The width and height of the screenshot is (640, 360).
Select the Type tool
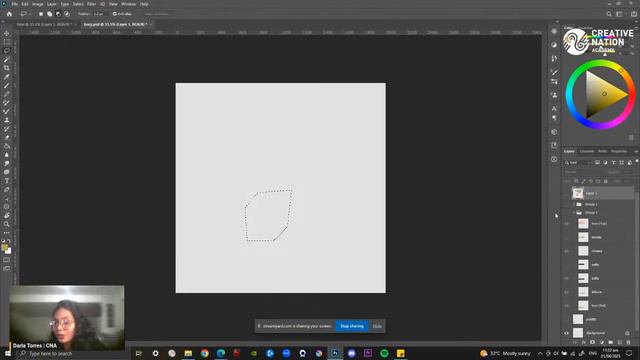[x=7, y=181]
